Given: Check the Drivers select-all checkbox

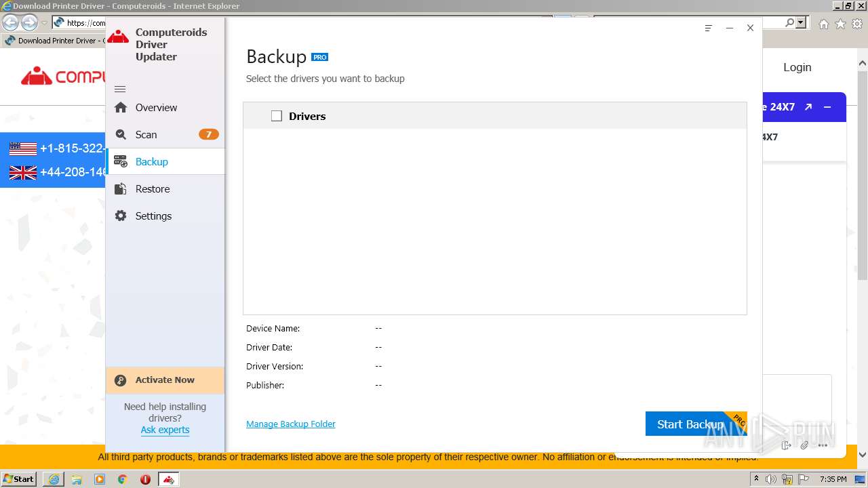Looking at the screenshot, I should 277,116.
